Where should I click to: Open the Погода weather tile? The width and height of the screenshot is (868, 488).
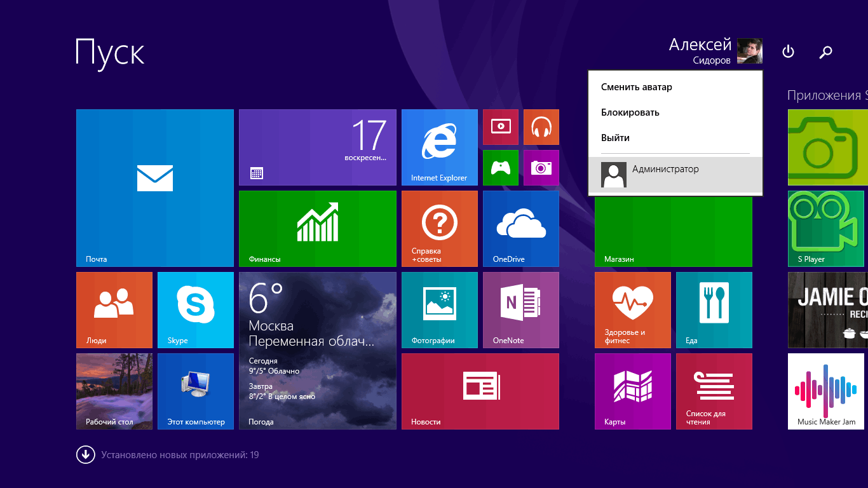click(318, 351)
